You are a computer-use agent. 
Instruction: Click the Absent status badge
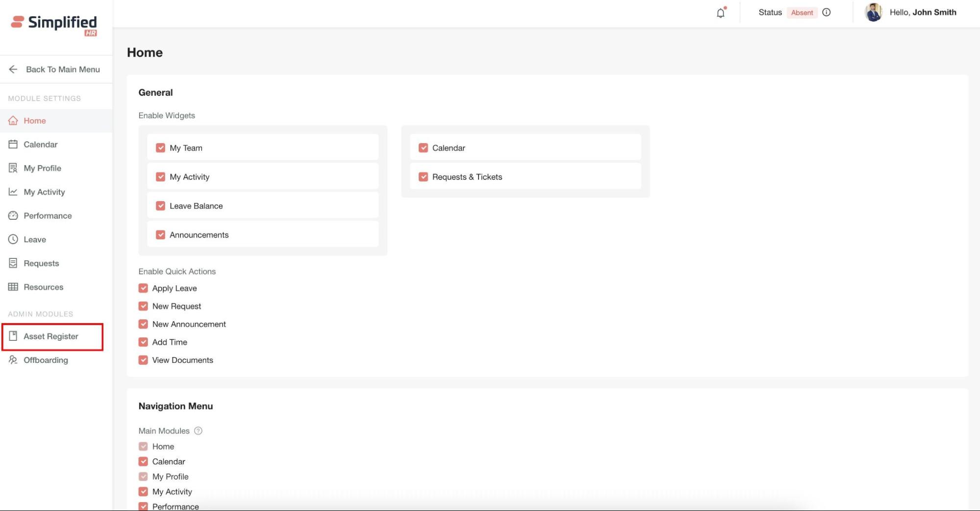click(802, 13)
